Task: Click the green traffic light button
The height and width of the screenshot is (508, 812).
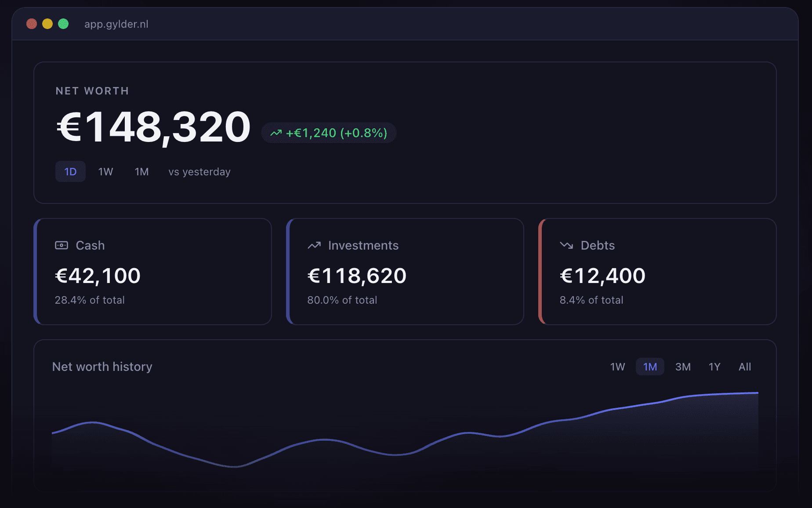Action: (x=63, y=24)
